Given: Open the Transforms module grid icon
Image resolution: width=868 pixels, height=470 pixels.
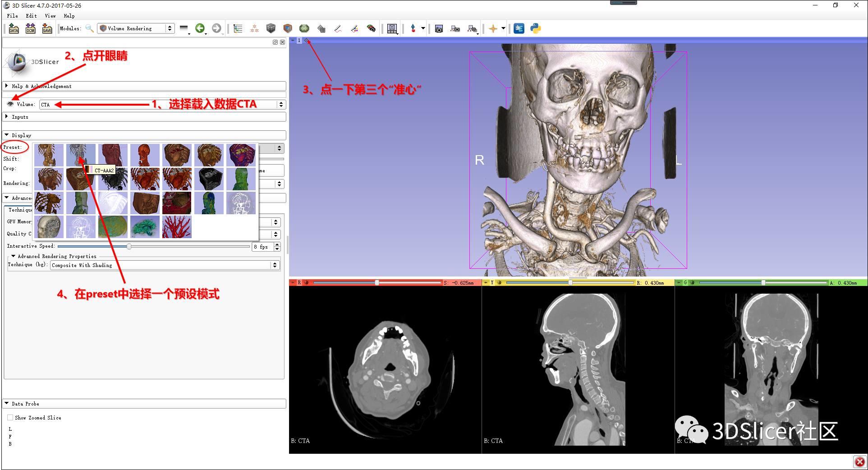Looking at the screenshot, I should point(321,28).
